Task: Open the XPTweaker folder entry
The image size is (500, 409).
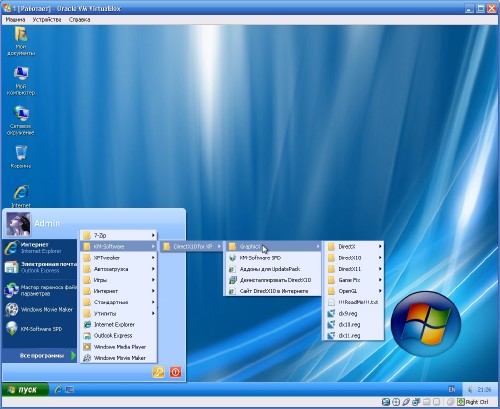Action: [119, 258]
